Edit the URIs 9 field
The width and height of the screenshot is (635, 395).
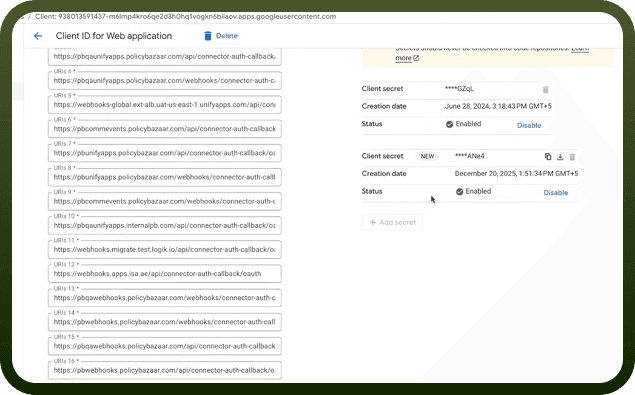coord(164,201)
